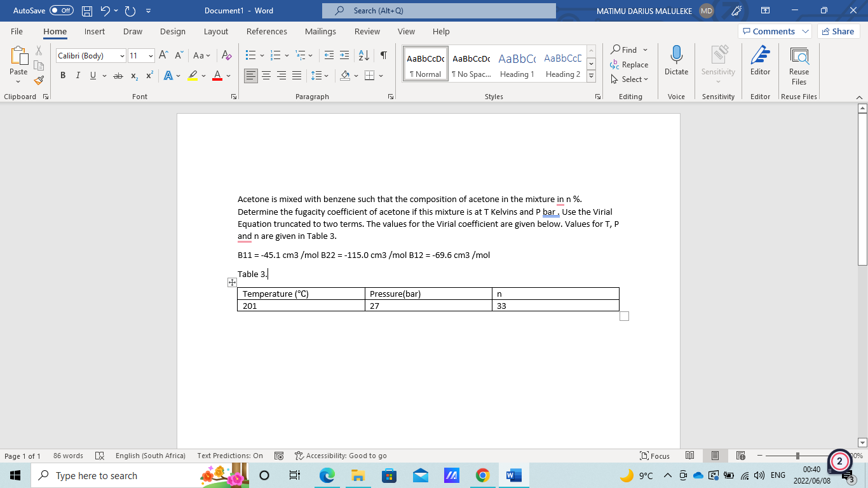
Task: Center align the paragraph
Action: [267, 76]
